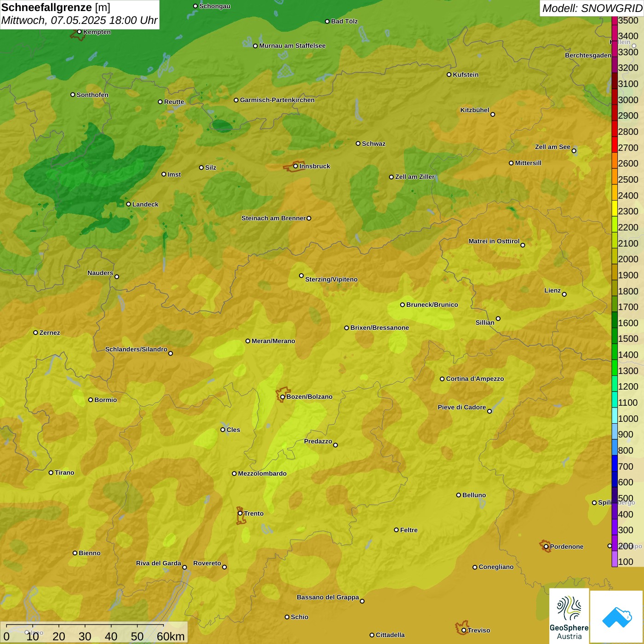
Task: Click the Cittadella location dot
Action: click(372, 635)
